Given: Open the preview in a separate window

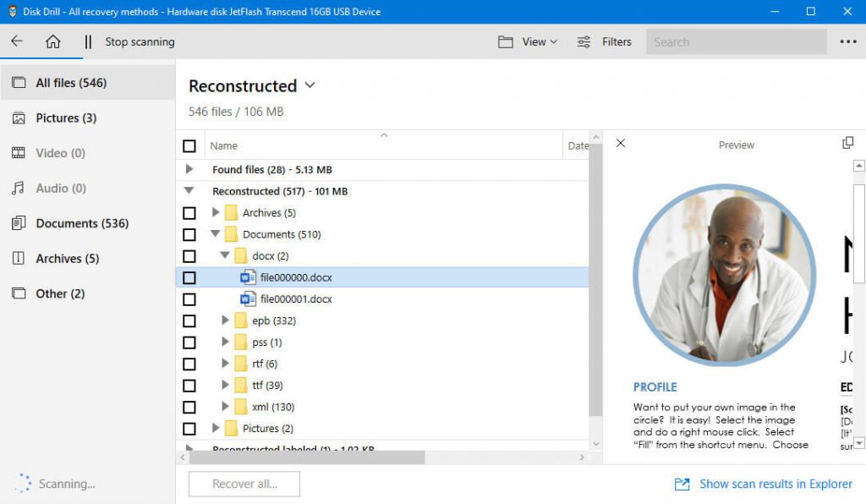Looking at the screenshot, I should pos(847,143).
